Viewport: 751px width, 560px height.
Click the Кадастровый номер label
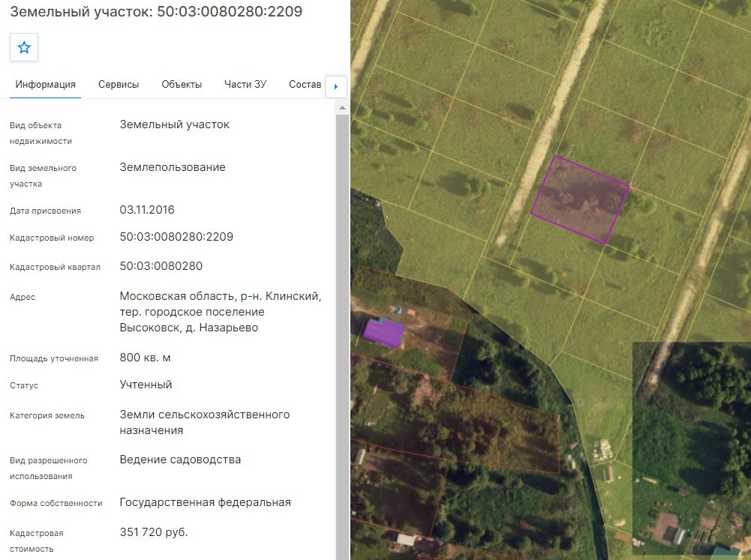pos(52,238)
